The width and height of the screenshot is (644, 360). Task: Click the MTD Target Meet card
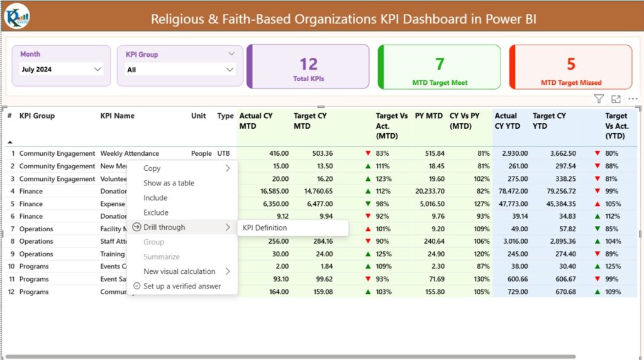click(439, 67)
